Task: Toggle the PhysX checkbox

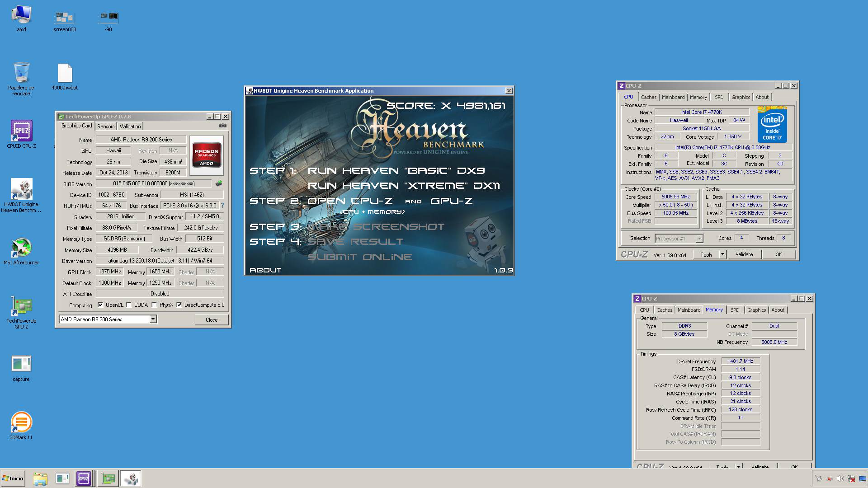Action: tap(154, 305)
